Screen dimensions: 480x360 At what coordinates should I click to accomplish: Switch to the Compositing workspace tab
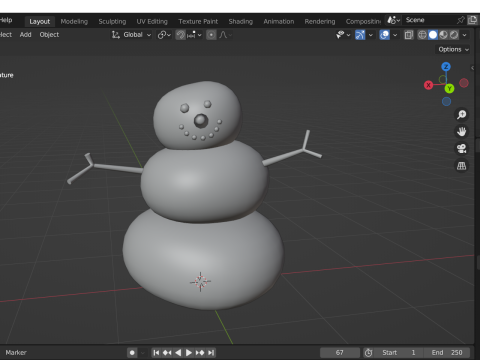[x=363, y=22]
